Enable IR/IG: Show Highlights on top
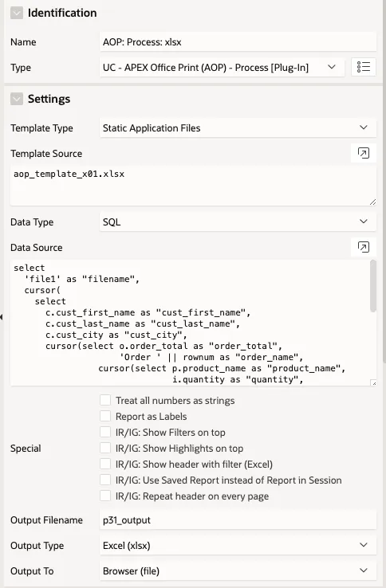The height and width of the screenshot is (588, 386). (105, 448)
